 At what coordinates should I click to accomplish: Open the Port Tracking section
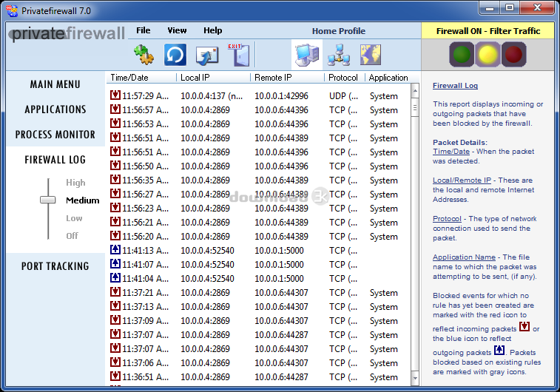[x=55, y=266]
